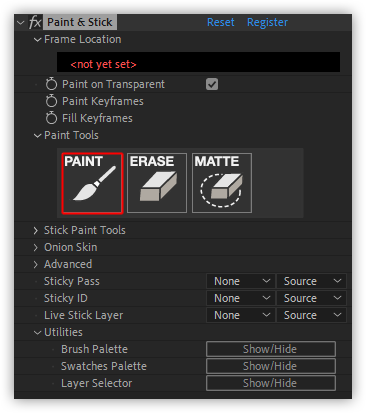Image resolution: width=366 pixels, height=413 pixels.
Task: Open the Sticky Pass layer dropdown
Action: 241,281
